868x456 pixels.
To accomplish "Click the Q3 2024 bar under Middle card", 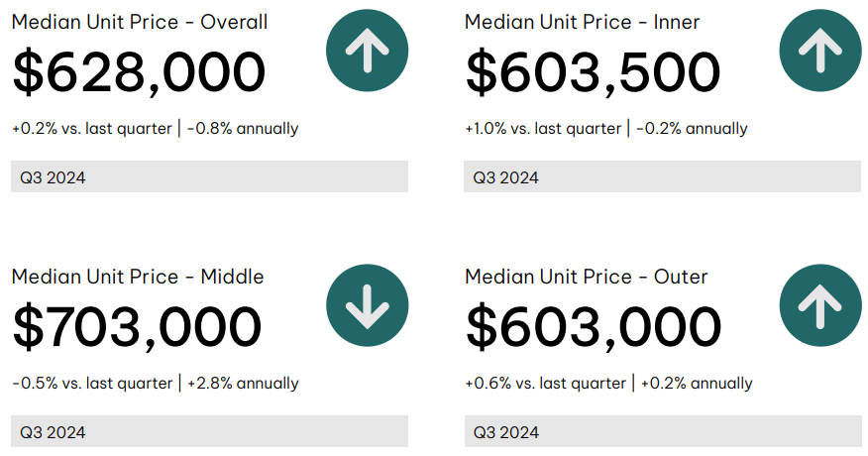I will point(209,431).
